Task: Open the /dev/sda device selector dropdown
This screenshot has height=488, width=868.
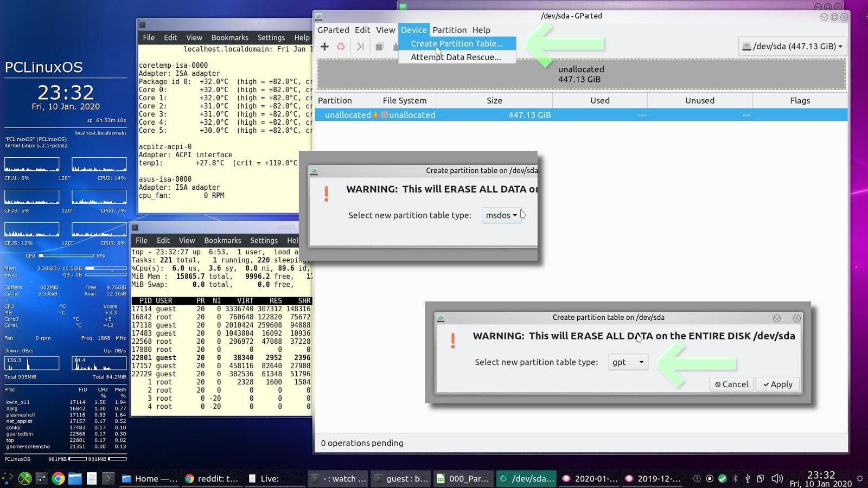Action: [792, 46]
